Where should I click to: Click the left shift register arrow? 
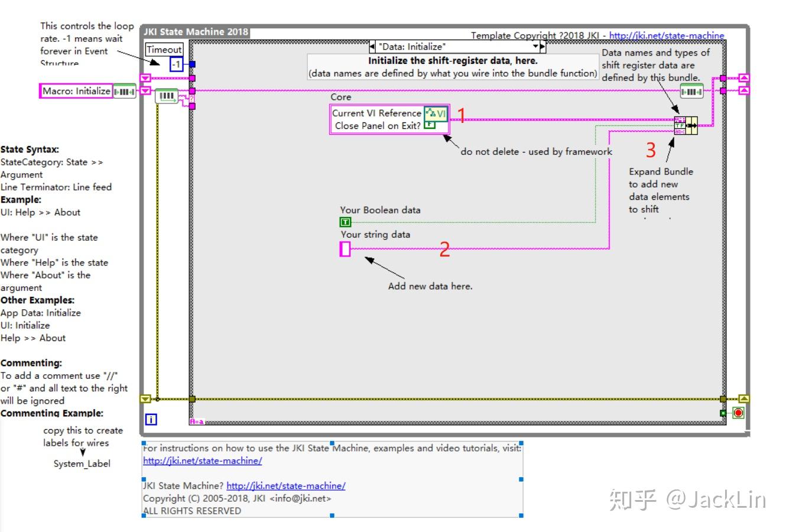pos(145,77)
